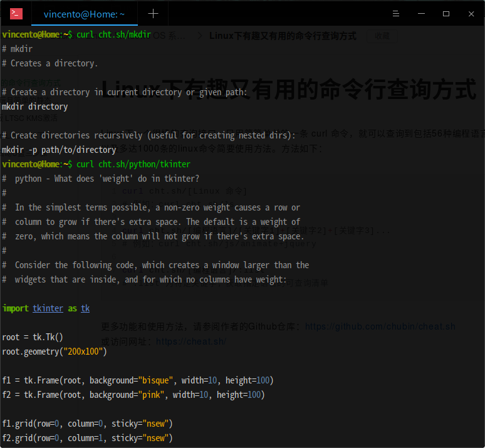Click the '# Creates a directory.' line
Image resolution: width=485 pixels, height=448 pixels.
point(50,63)
